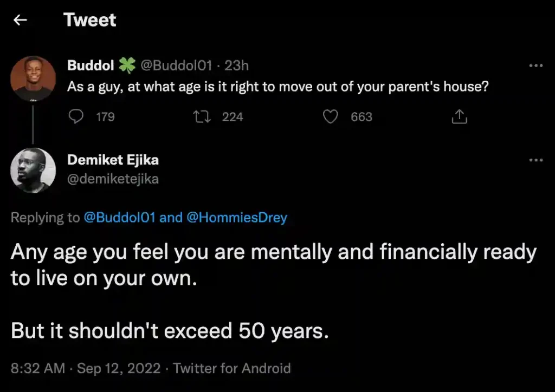Open the Sep 12, 2022 timestamp

119,369
